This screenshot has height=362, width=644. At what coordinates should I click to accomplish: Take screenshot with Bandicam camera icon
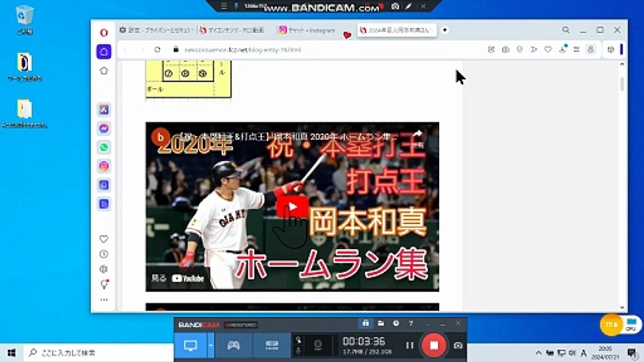[x=458, y=345]
